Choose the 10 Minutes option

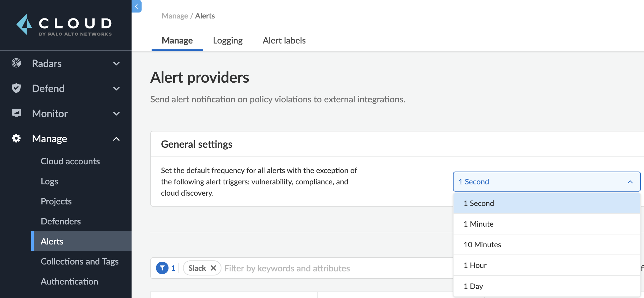coord(547,245)
